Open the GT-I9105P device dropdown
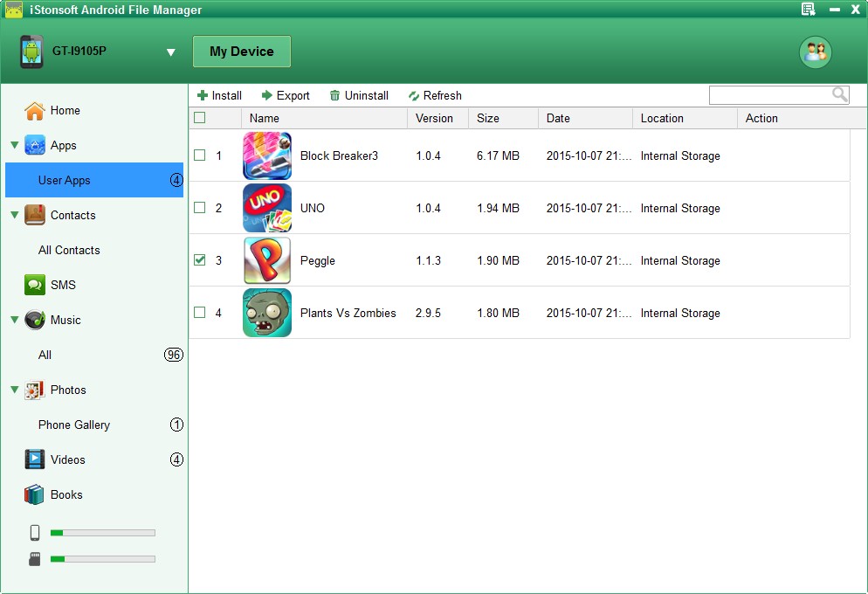The width and height of the screenshot is (868, 594). [x=171, y=52]
